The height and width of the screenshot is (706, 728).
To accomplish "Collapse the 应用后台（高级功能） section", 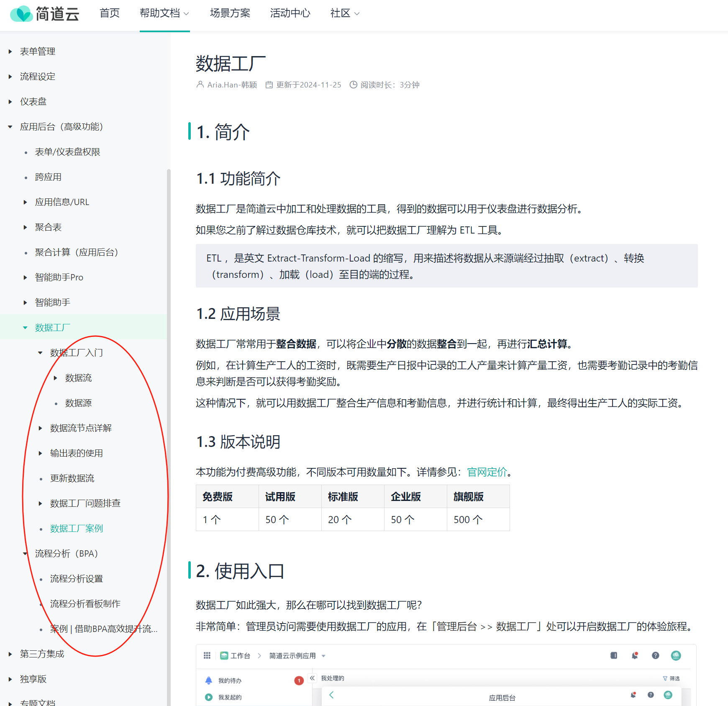I will 10,127.
